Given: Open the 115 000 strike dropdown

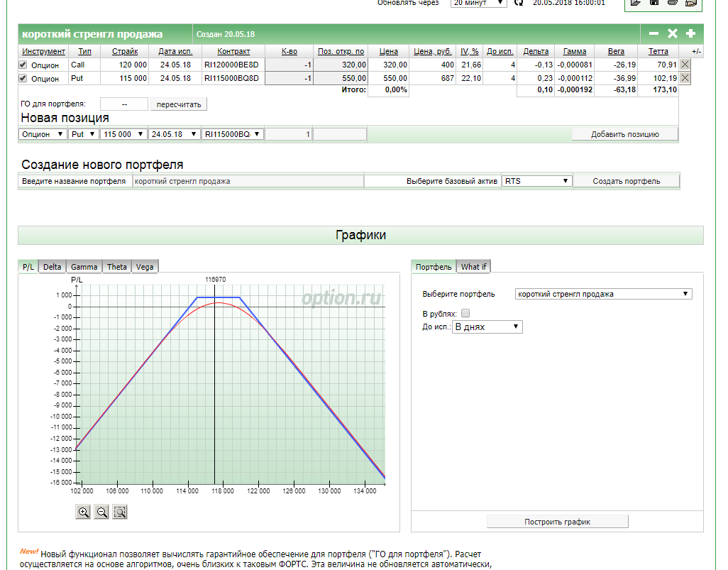Looking at the screenshot, I should (x=123, y=134).
